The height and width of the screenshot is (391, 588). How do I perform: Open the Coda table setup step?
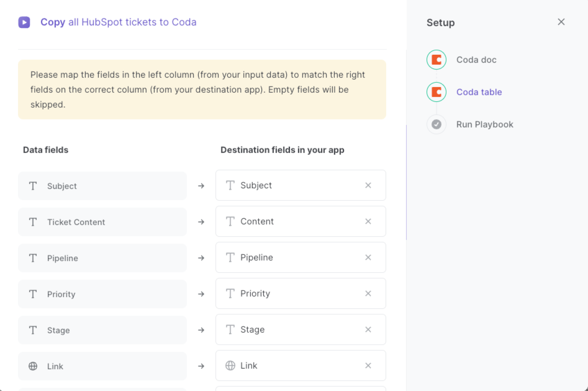click(479, 92)
